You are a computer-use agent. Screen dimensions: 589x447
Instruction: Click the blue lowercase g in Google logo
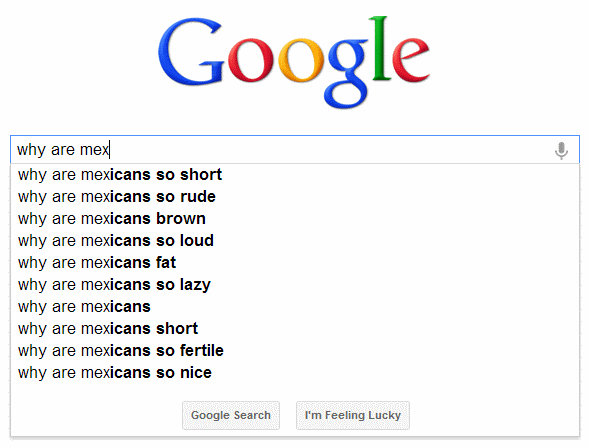[x=347, y=73]
